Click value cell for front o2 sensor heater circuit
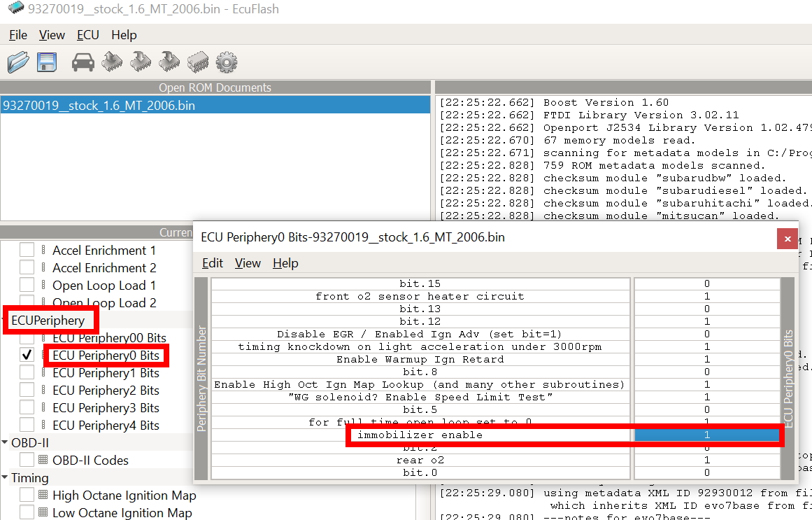 [707, 297]
